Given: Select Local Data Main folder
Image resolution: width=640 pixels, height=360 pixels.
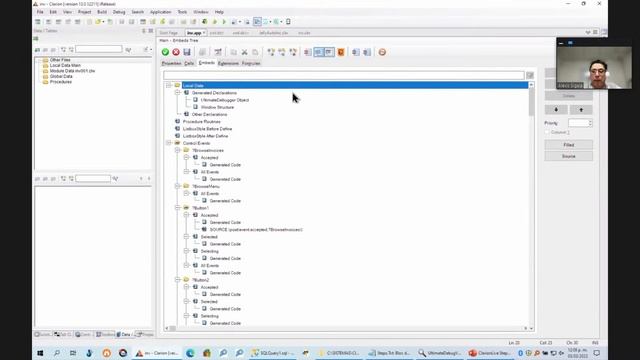Looking at the screenshot, I should (x=65, y=65).
